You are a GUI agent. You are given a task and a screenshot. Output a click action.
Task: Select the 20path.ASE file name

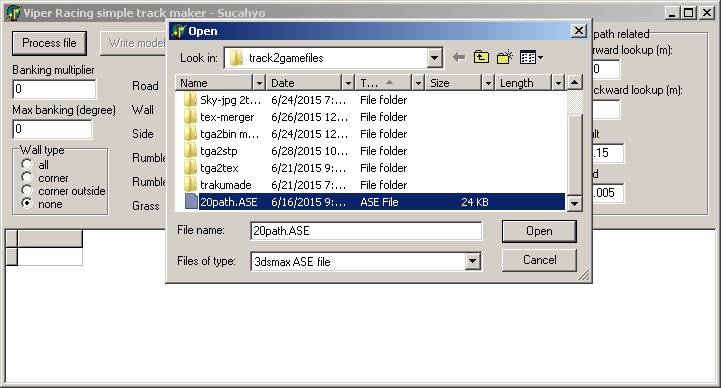(229, 202)
